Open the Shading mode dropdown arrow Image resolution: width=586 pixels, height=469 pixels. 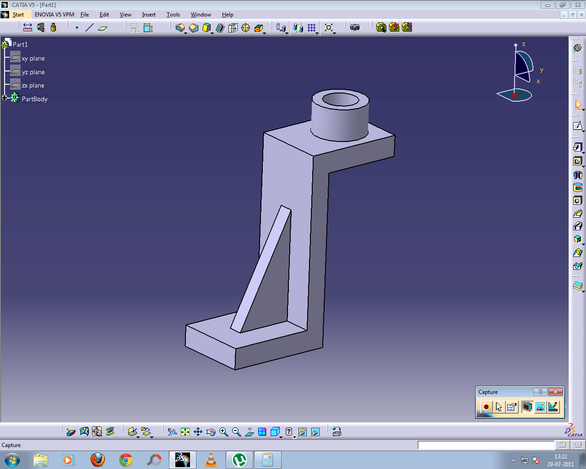click(x=294, y=436)
